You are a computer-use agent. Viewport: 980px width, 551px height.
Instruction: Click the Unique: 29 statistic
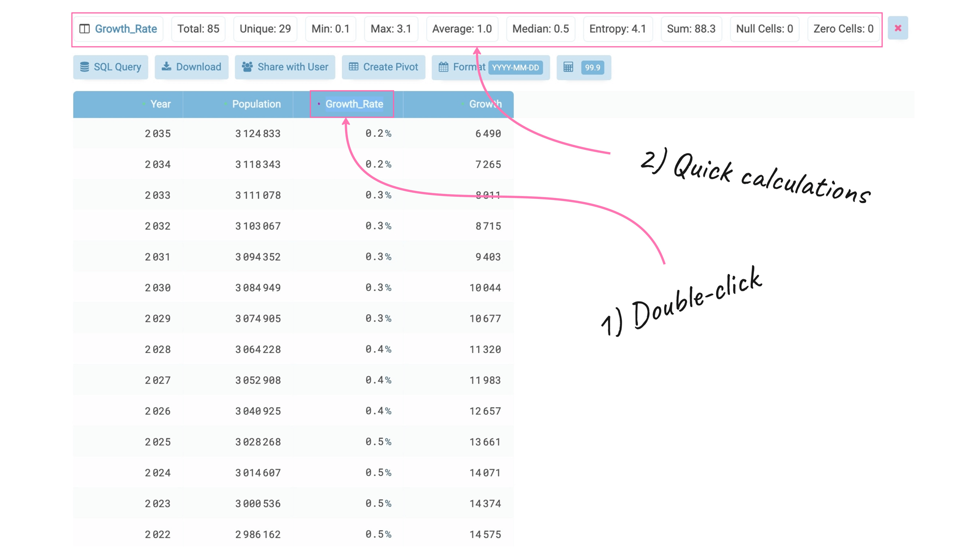pyautogui.click(x=265, y=29)
